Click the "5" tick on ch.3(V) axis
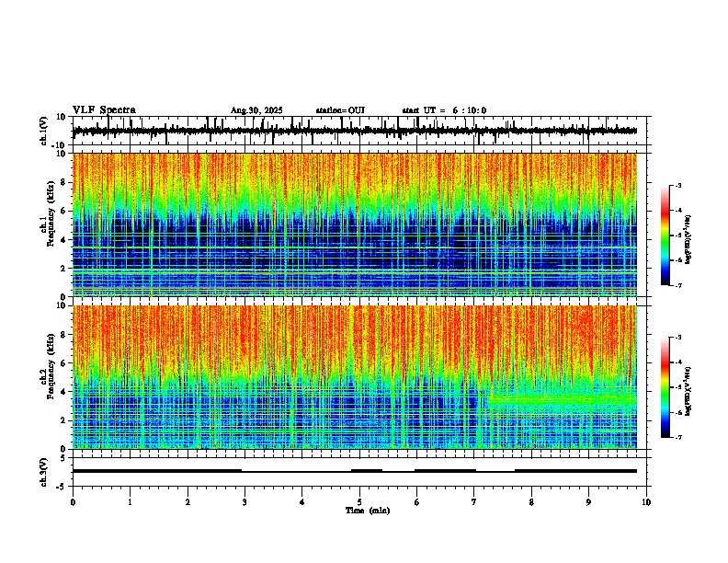The image size is (728, 563). coord(63,458)
